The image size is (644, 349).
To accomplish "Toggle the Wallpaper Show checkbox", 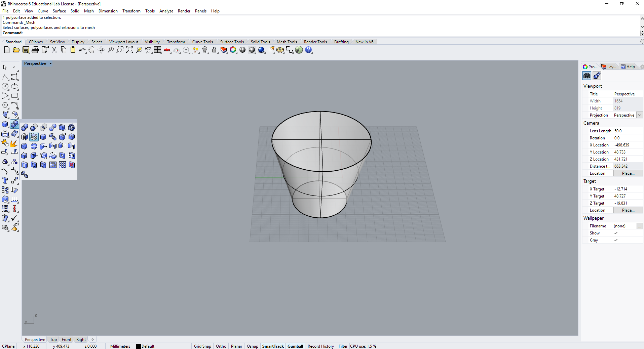I will [x=616, y=233].
